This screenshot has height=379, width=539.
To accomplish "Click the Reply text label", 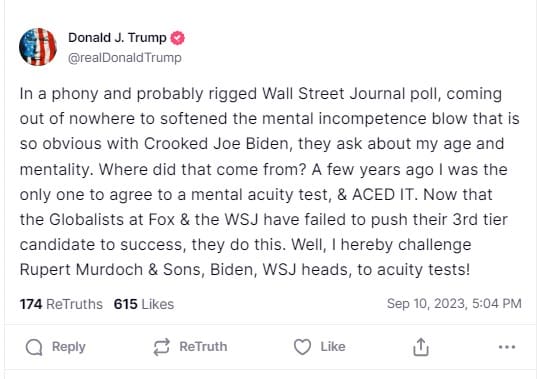I will (x=68, y=347).
